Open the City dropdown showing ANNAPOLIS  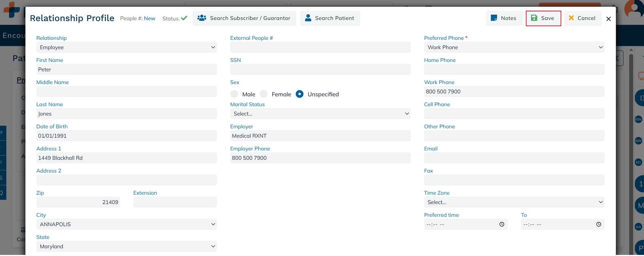pos(126,224)
